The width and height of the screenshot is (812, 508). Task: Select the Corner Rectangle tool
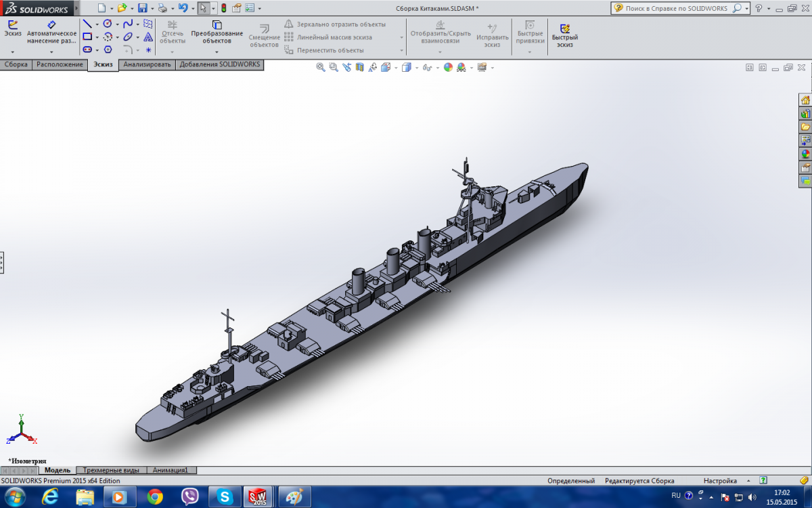[x=87, y=37]
